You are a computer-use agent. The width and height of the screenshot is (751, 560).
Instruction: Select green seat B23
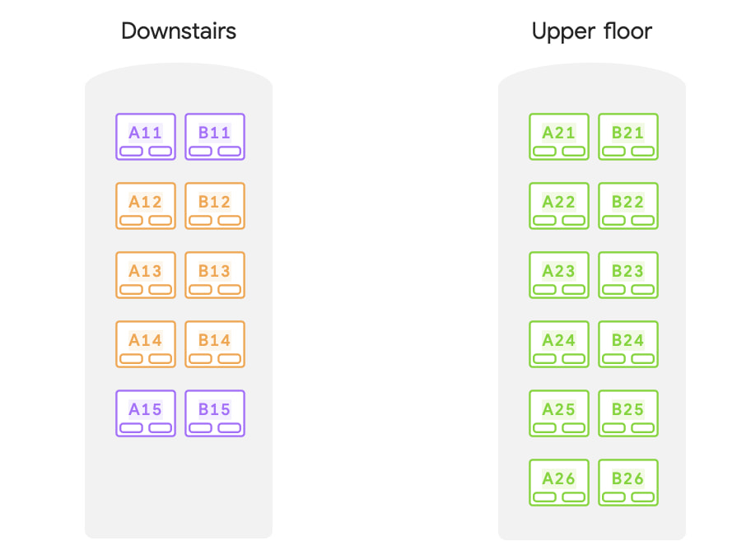click(628, 275)
